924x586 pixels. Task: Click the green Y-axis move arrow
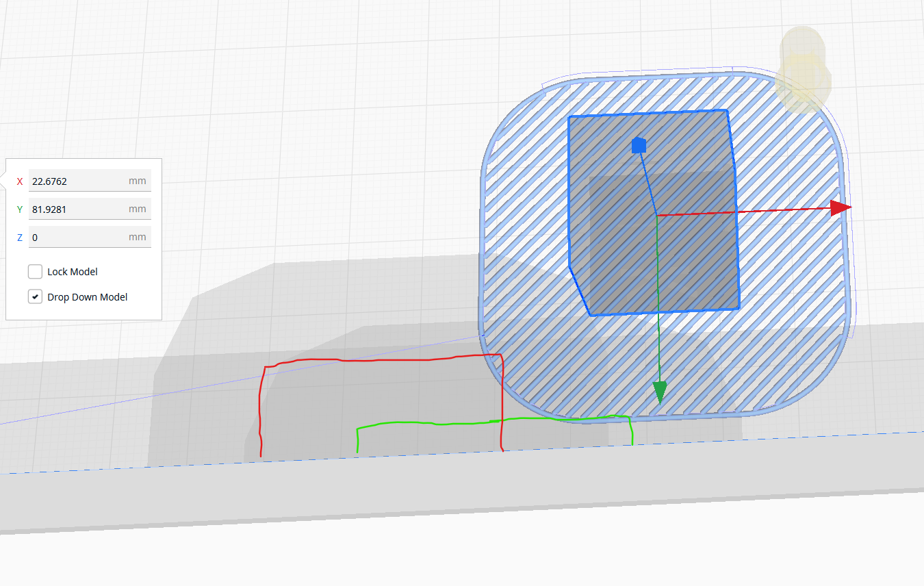[659, 390]
